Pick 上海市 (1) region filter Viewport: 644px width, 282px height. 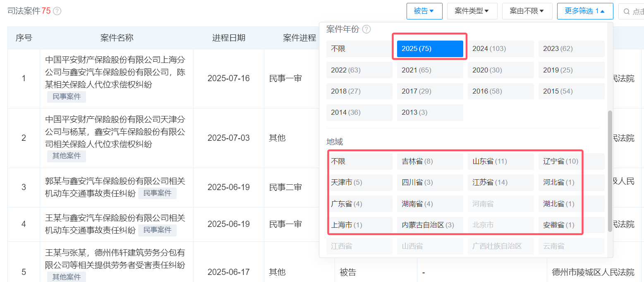click(x=359, y=225)
